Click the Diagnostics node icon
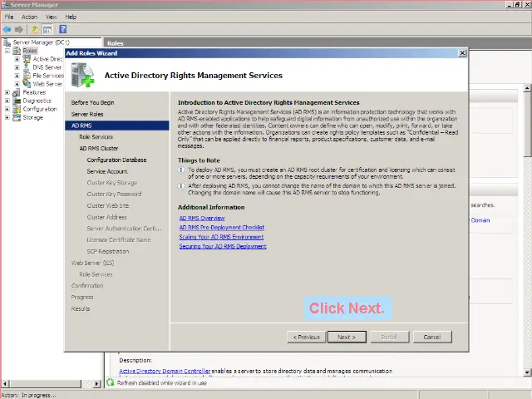Viewport: 532px width, 399px height. pos(17,101)
